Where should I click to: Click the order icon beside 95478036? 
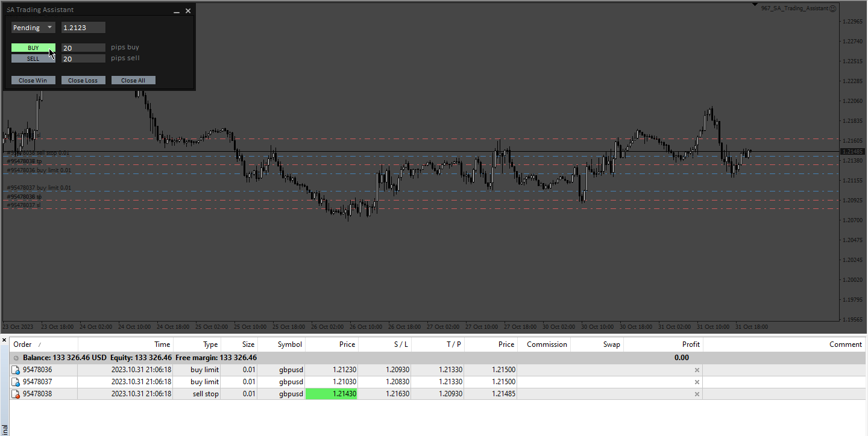16,370
